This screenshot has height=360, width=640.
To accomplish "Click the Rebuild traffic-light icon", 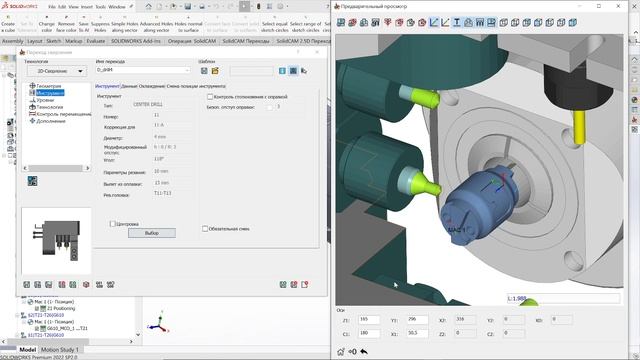I will point(258,7).
